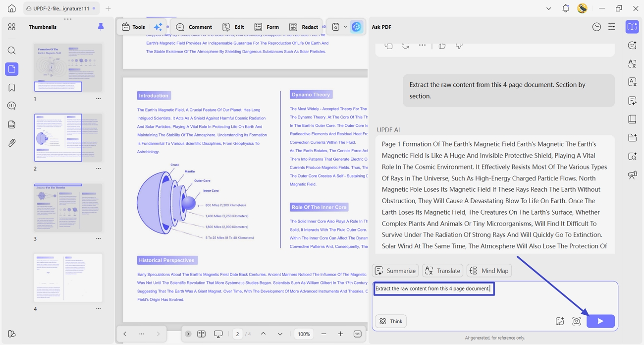Toggle the Think mode button
This screenshot has width=644, height=345.
[391, 321]
